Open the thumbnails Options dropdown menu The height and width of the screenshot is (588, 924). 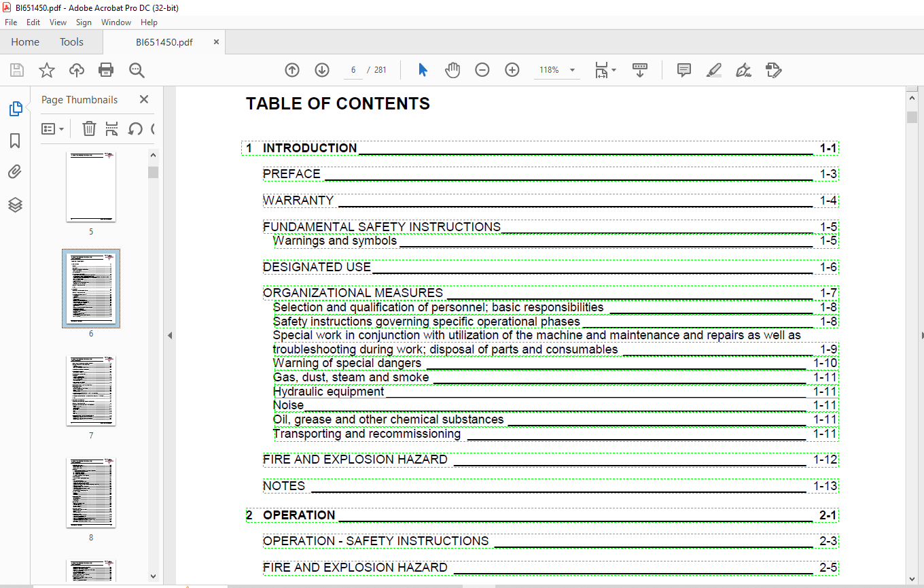click(53, 128)
